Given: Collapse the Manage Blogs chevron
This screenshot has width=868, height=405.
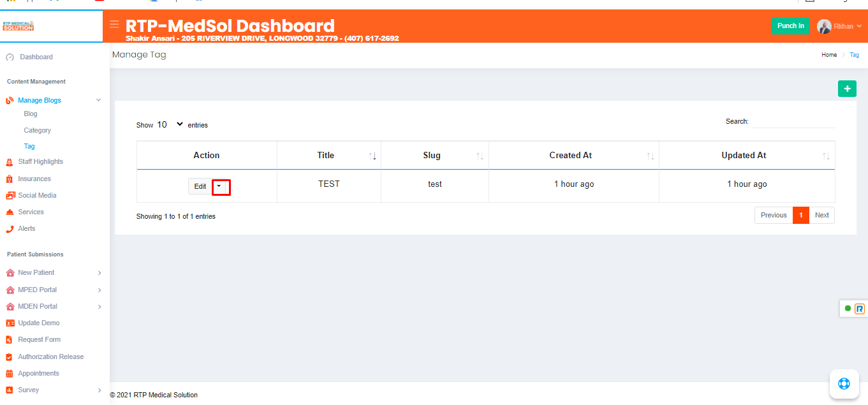Looking at the screenshot, I should [99, 100].
